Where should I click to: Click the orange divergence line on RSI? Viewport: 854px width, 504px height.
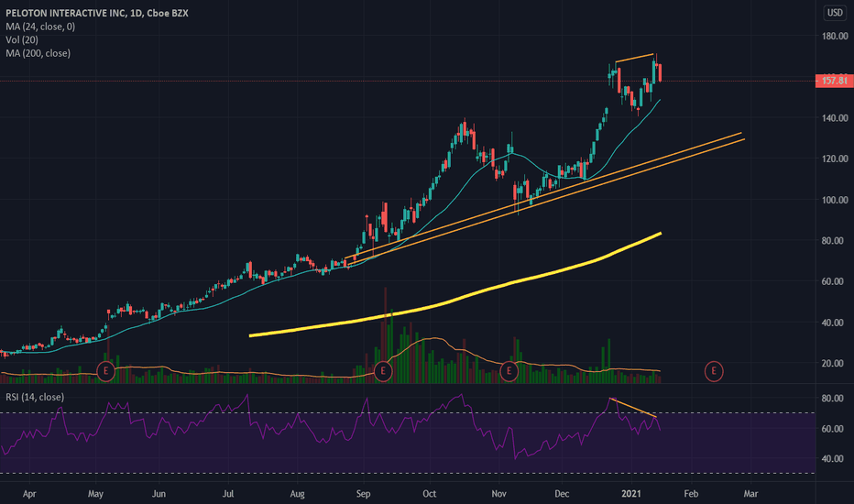coord(633,408)
